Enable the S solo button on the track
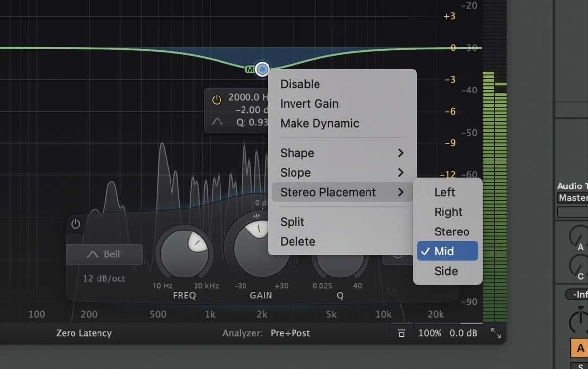The width and height of the screenshot is (588, 369). (580, 366)
